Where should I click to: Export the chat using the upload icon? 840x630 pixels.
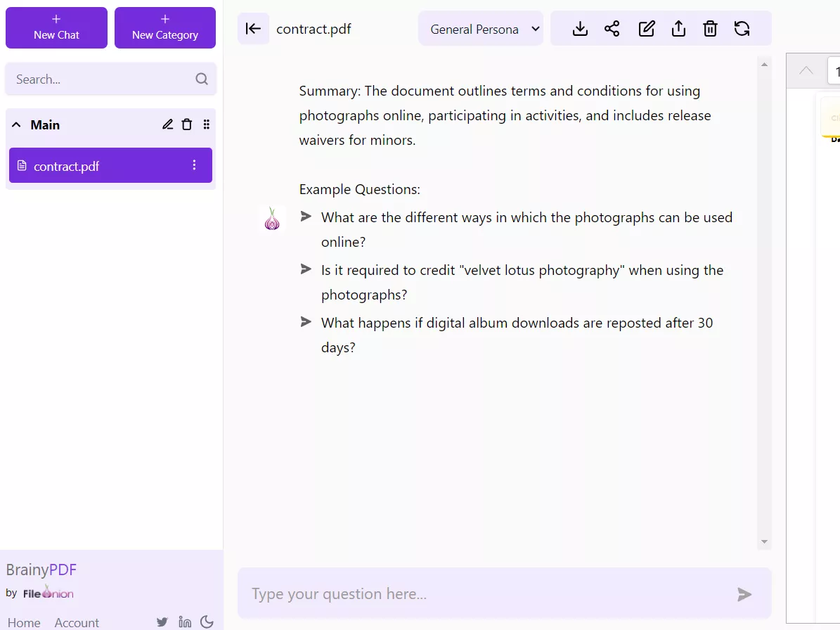click(678, 29)
